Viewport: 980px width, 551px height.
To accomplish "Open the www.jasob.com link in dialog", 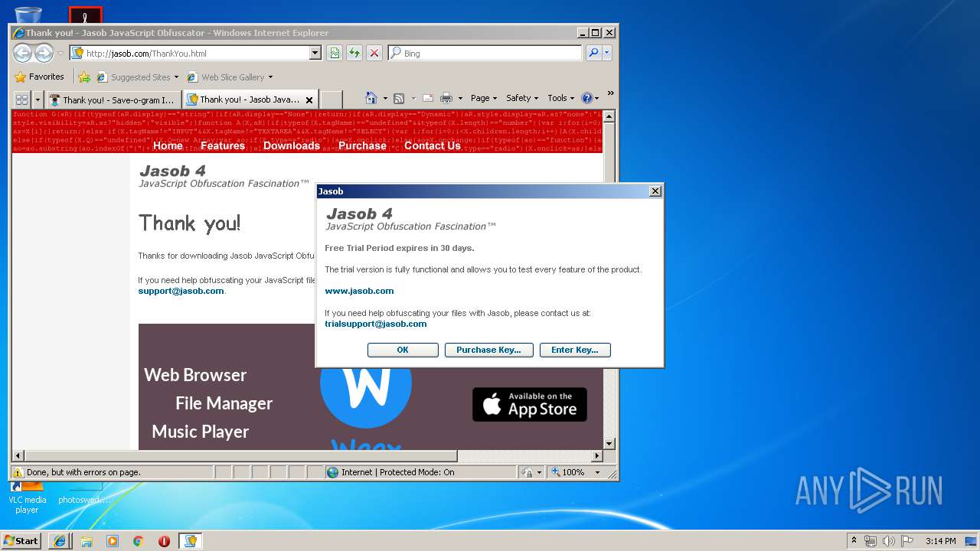I will (359, 291).
